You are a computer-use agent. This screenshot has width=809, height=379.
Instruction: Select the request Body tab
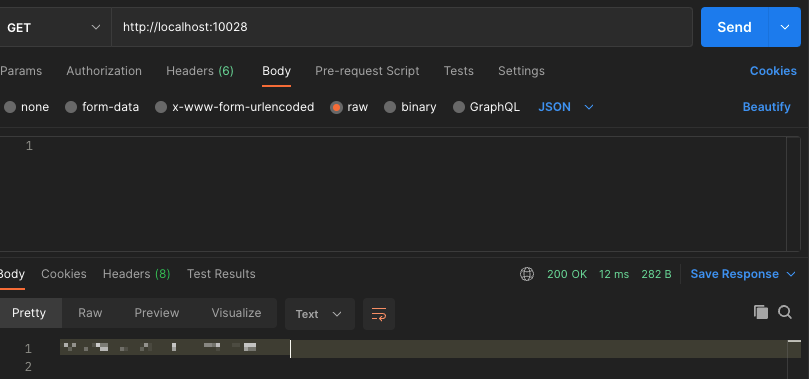[276, 71]
